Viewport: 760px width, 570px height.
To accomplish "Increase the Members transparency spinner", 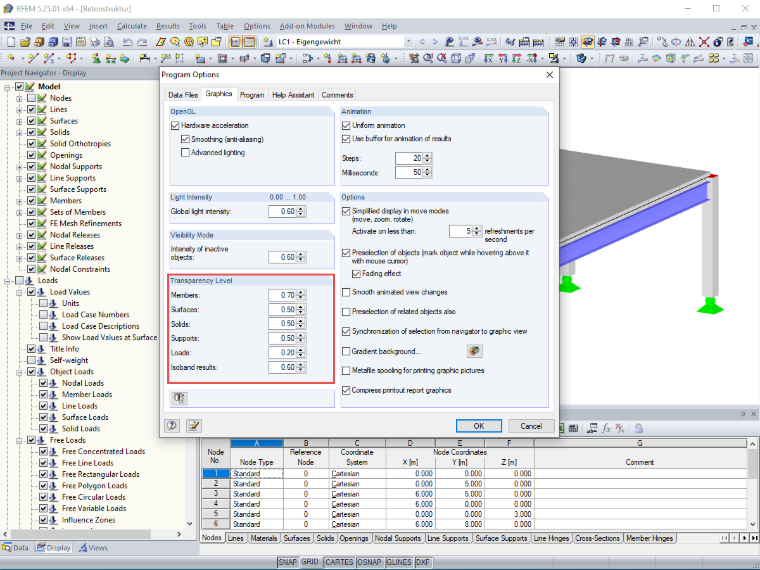I will 301,292.
